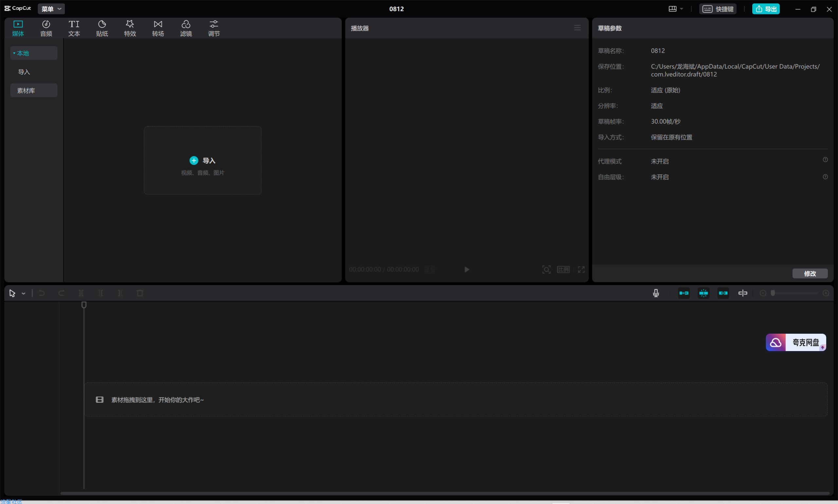Viewport: 838px width, 504px height.
Task: Toggle clip linkage in timeline
Action: (x=723, y=293)
